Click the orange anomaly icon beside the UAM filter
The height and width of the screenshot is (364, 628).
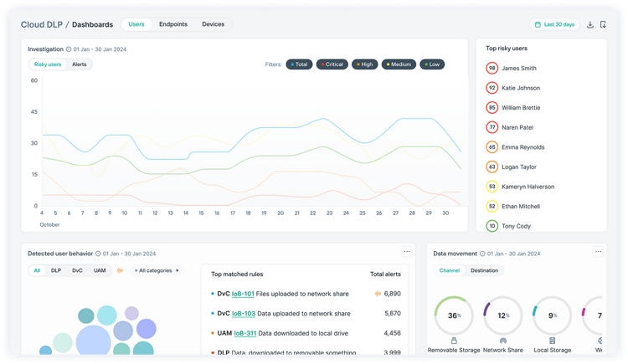120,270
